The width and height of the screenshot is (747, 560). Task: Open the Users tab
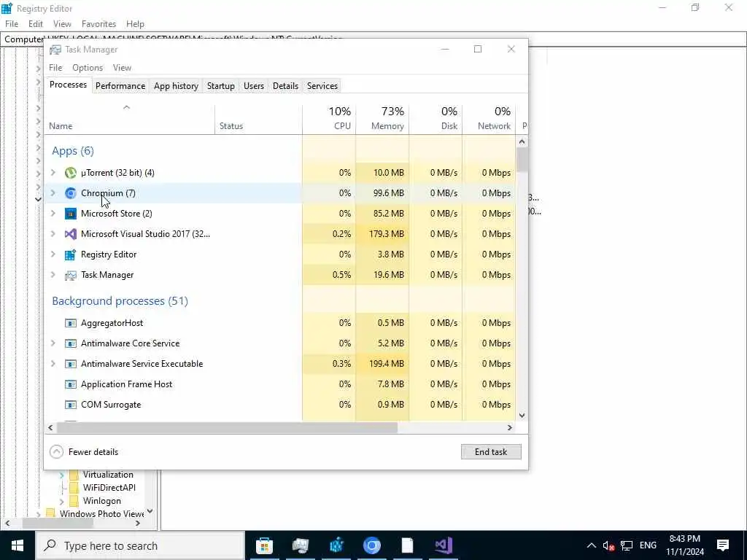point(253,86)
